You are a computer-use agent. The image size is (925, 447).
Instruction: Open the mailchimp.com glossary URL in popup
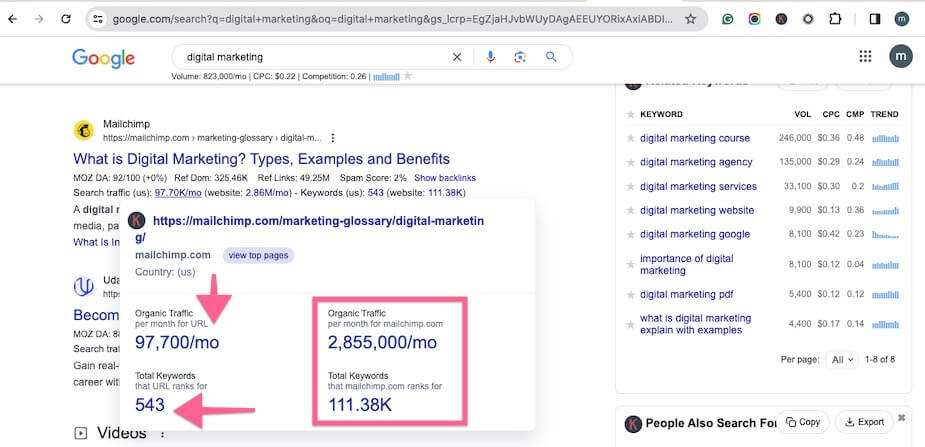click(x=310, y=229)
